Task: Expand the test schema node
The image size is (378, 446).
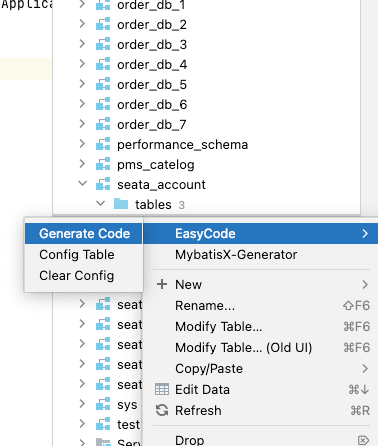Action: tap(82, 424)
